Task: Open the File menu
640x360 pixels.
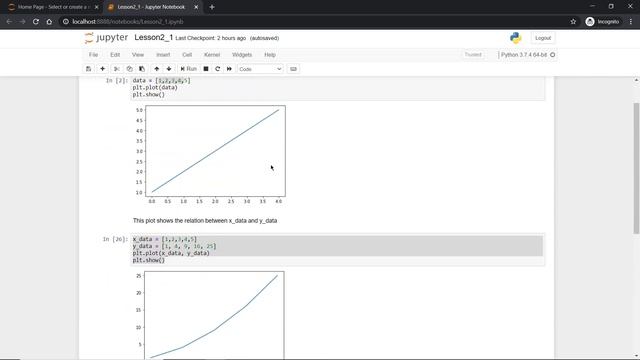Action: pyautogui.click(x=93, y=55)
